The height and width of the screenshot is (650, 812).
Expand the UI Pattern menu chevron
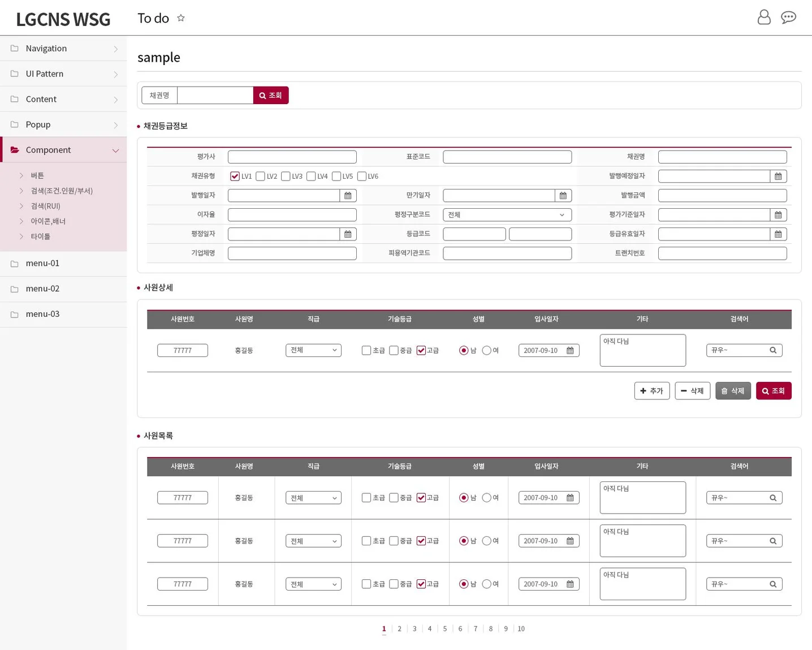click(x=116, y=74)
